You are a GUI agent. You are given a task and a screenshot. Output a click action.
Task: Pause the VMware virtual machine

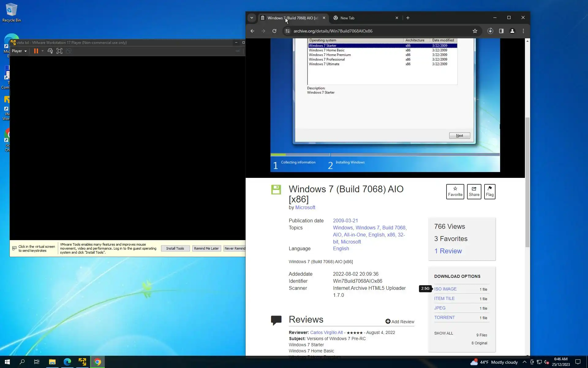click(x=36, y=51)
